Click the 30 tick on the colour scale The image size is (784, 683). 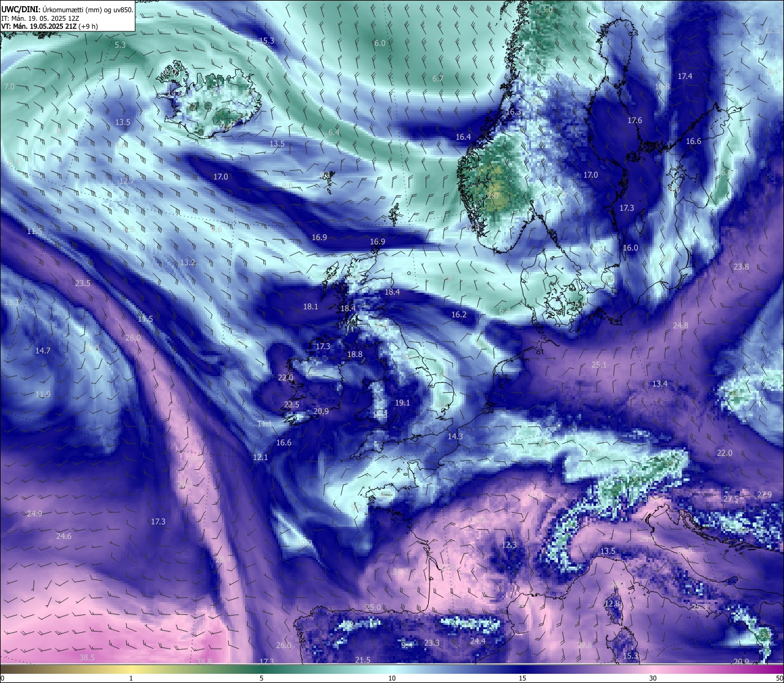click(653, 678)
